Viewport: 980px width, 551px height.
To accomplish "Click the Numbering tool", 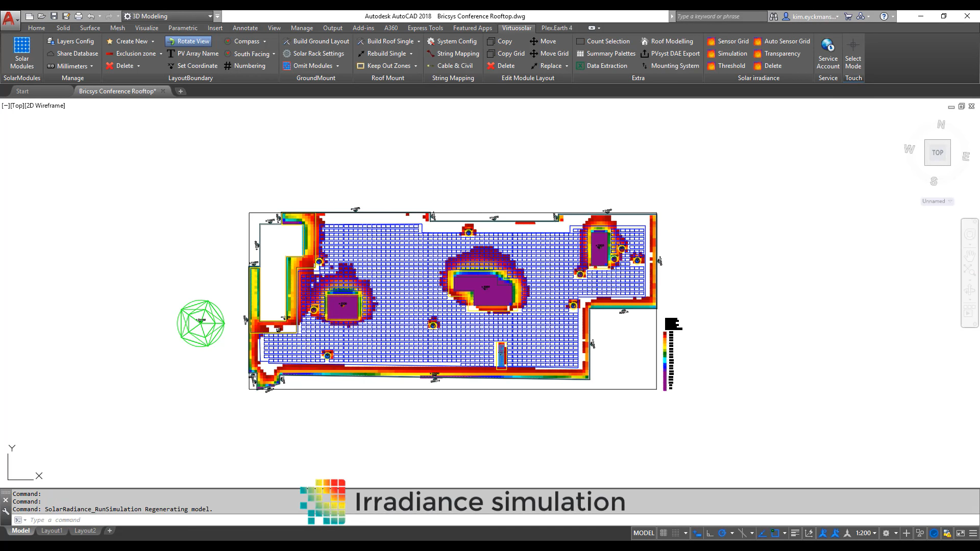I will pyautogui.click(x=249, y=66).
